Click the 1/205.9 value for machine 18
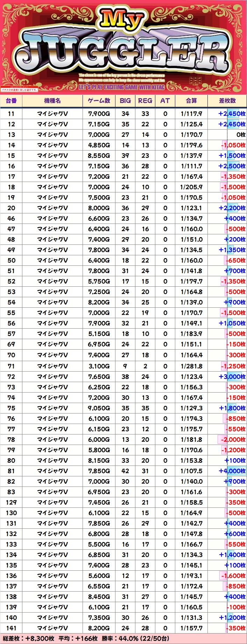The image size is (247, 644). (x=191, y=187)
